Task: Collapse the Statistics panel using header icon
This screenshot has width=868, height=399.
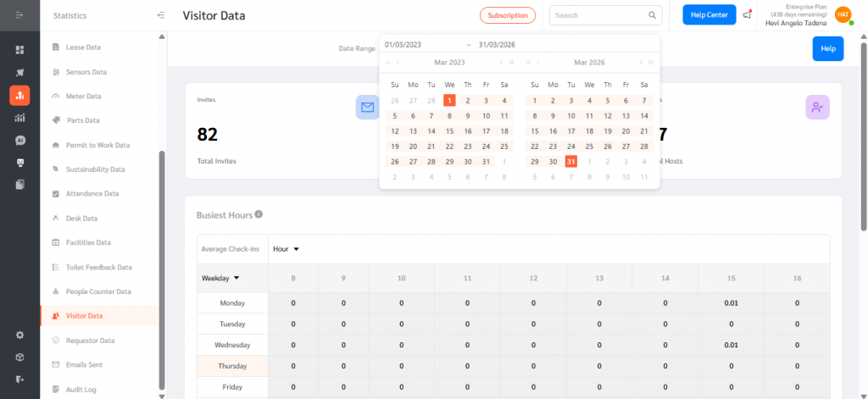Action: pos(161,15)
